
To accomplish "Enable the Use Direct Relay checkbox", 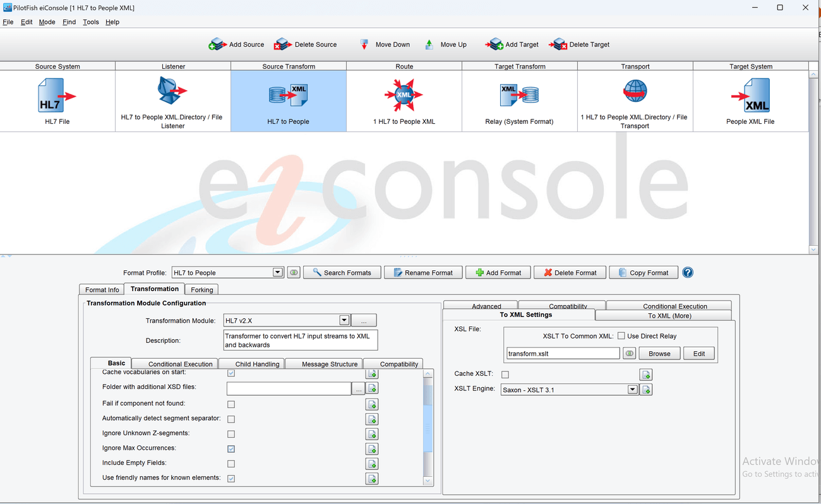I will [x=622, y=335].
